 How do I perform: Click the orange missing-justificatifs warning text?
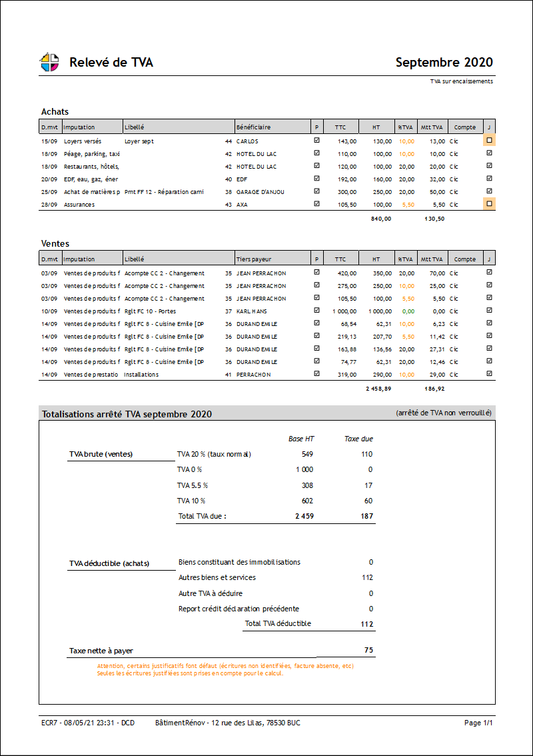[x=225, y=669]
